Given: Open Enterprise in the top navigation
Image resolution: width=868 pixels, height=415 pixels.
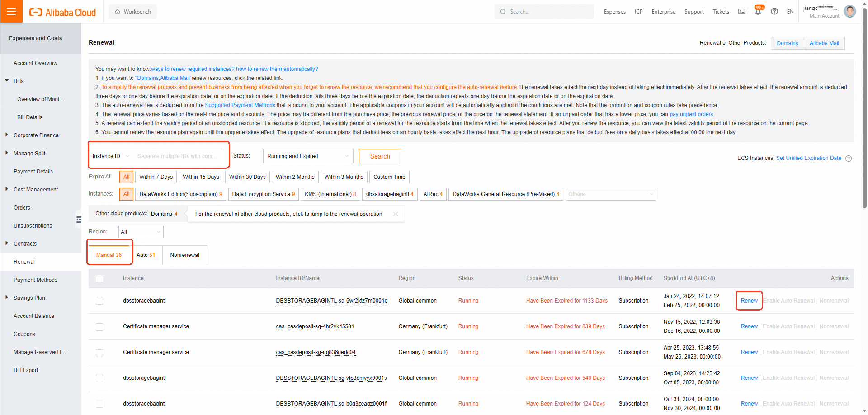Looking at the screenshot, I should click(663, 12).
